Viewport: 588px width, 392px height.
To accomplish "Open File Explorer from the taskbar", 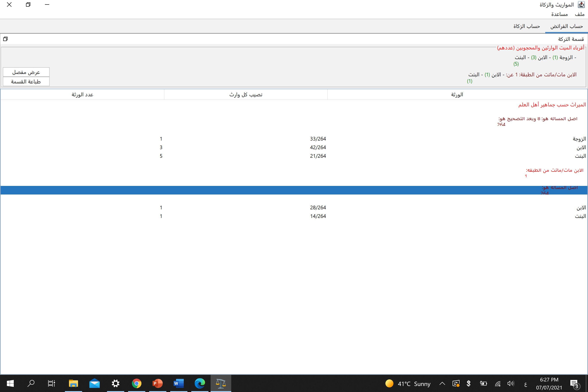I will 73,383.
